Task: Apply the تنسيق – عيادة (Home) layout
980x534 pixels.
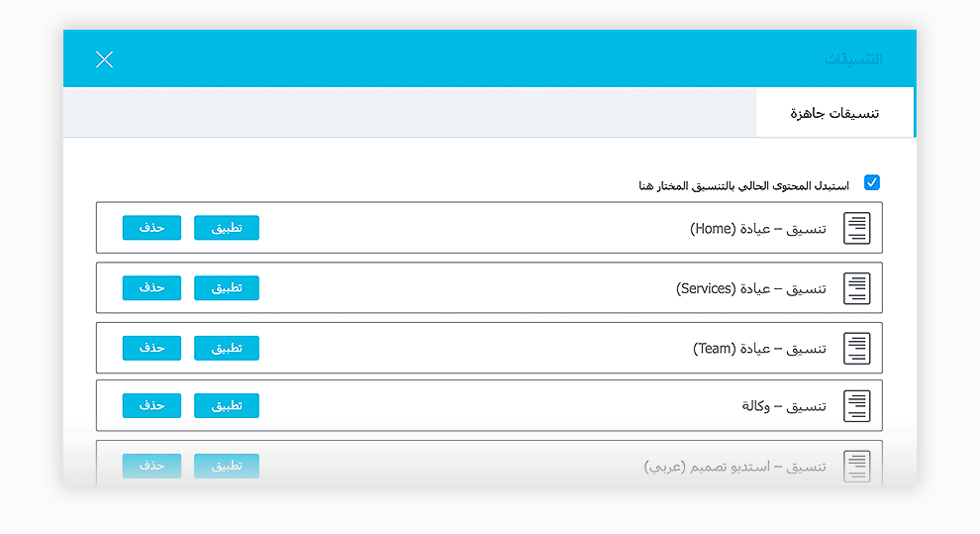Action: tap(226, 228)
